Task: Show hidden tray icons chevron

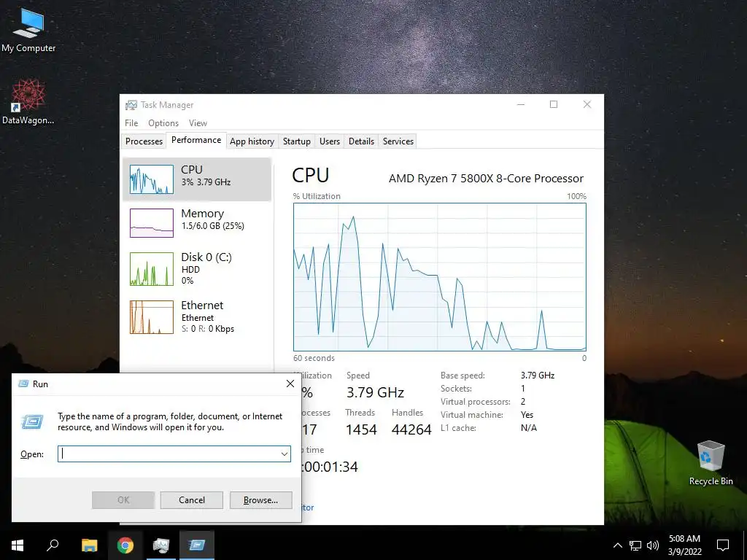Action: click(x=617, y=545)
